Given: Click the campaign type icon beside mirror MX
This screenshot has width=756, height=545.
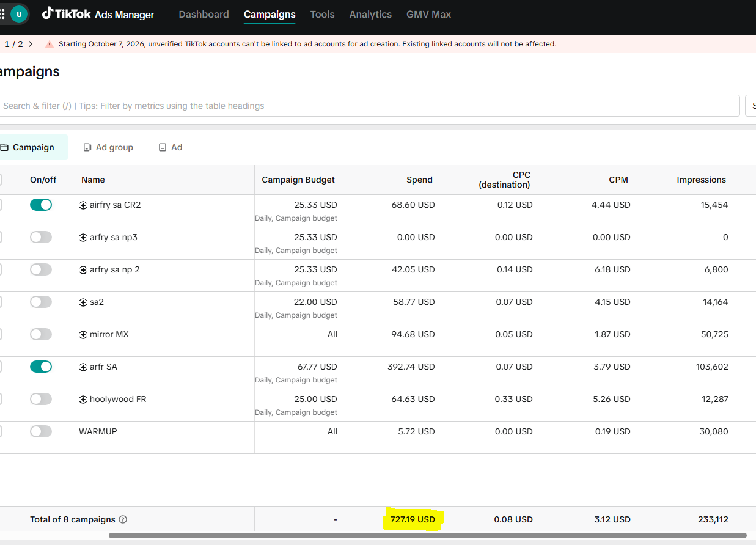Looking at the screenshot, I should [83, 335].
